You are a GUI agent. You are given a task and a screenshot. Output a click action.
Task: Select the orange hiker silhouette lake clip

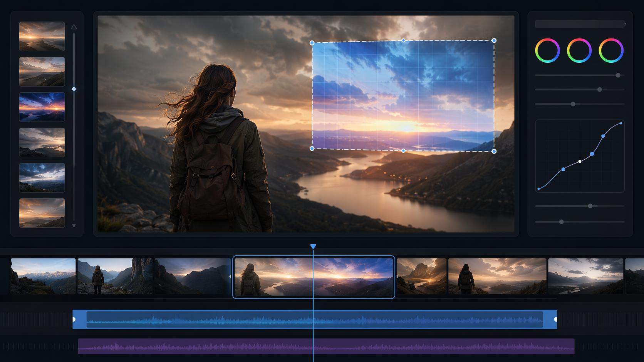pos(497,276)
